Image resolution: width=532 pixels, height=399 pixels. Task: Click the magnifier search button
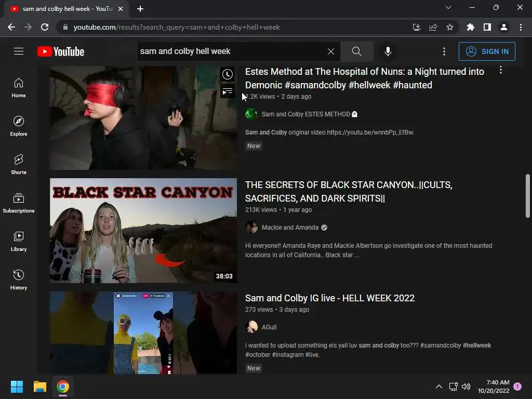[356, 51]
